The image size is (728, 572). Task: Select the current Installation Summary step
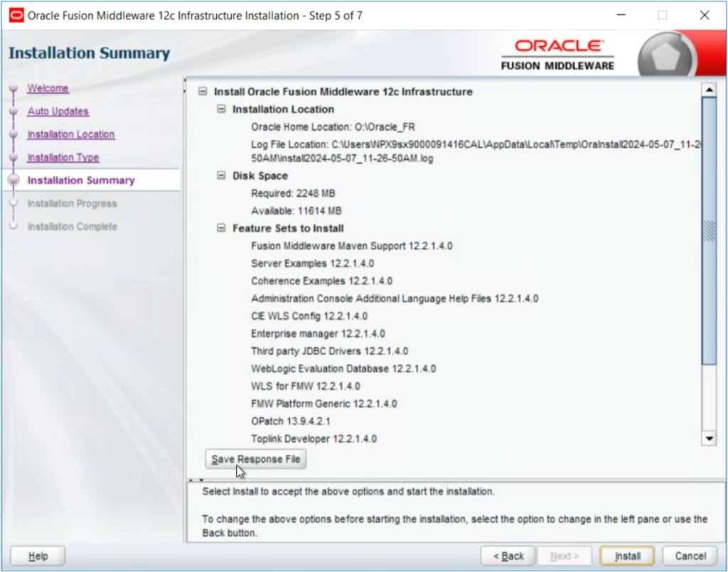81,180
